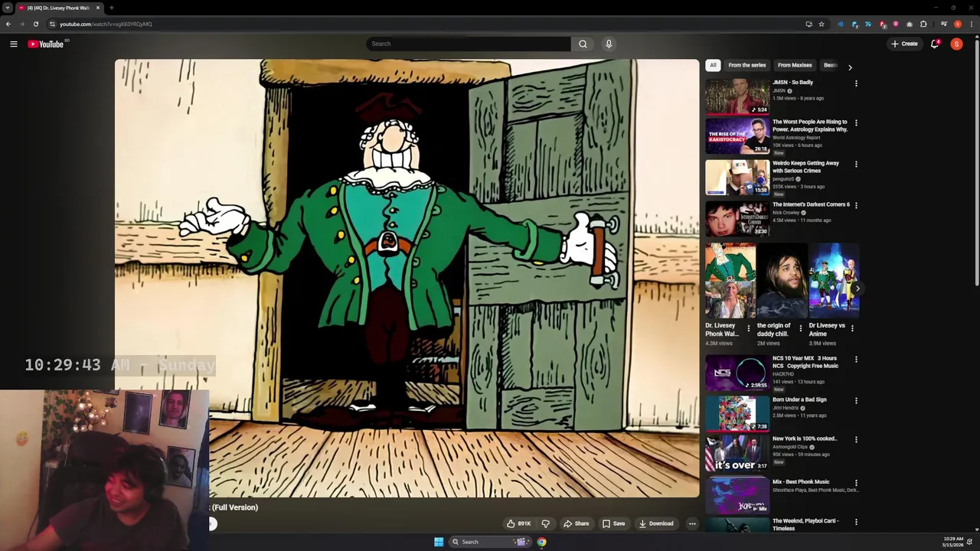The image size is (980, 551).
Task: Open more actions ellipsis under video
Action: (692, 523)
